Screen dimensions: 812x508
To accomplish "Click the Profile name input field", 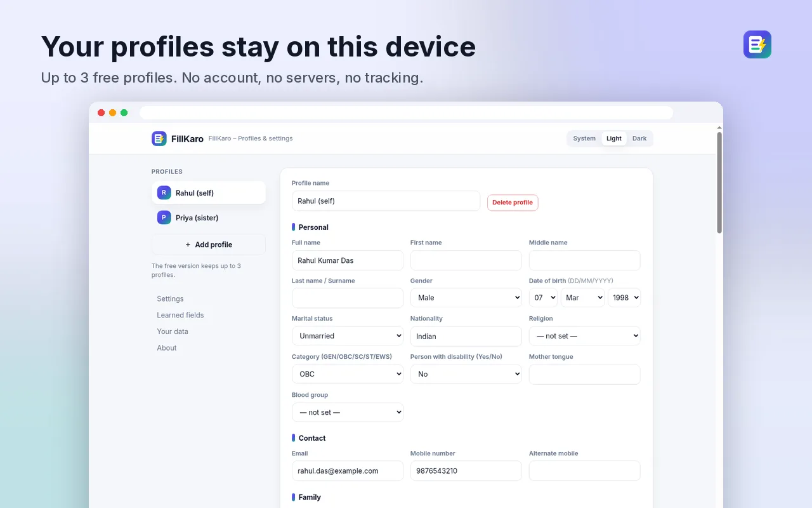I will (386, 201).
